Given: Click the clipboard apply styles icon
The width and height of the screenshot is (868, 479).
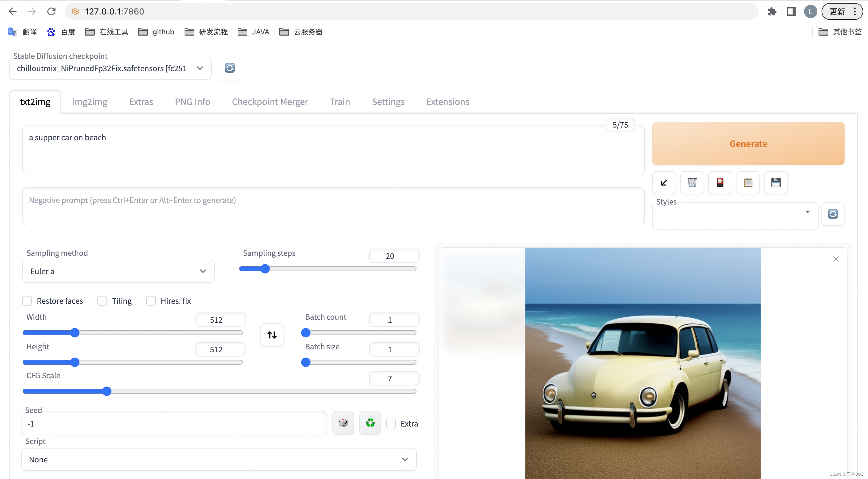Looking at the screenshot, I should coord(748,183).
